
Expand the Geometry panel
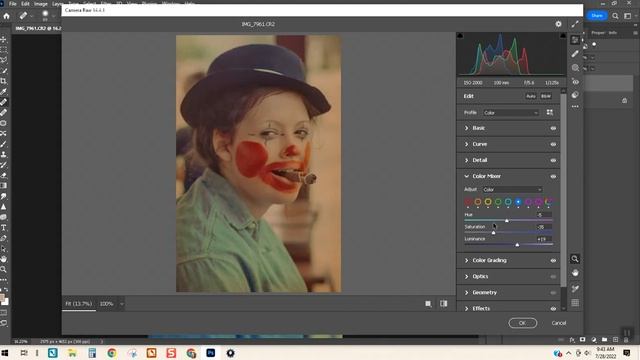467,293
